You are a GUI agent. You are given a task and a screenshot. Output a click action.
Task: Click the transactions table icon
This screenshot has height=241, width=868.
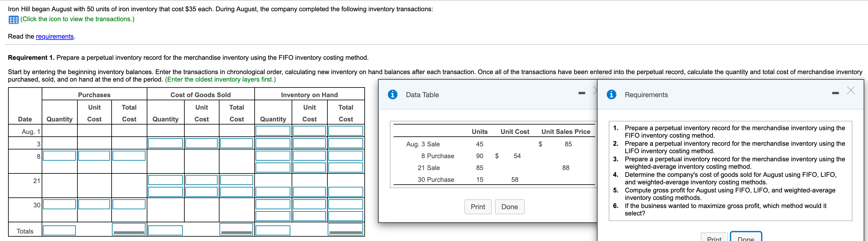point(13,20)
